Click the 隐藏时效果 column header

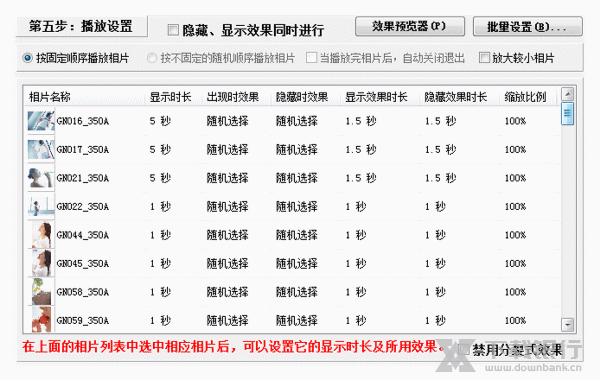(x=302, y=97)
